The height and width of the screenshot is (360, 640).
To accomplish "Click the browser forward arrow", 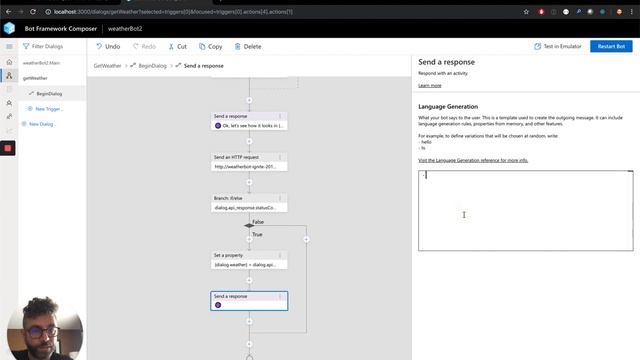I will coord(21,12).
